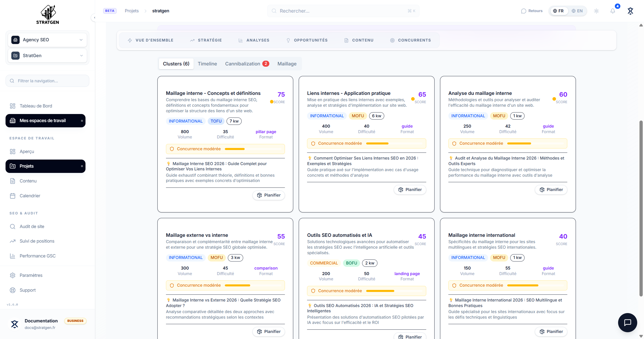Viewport: 644px width, 339px height.
Task: Switch language to FR
Action: [558, 11]
